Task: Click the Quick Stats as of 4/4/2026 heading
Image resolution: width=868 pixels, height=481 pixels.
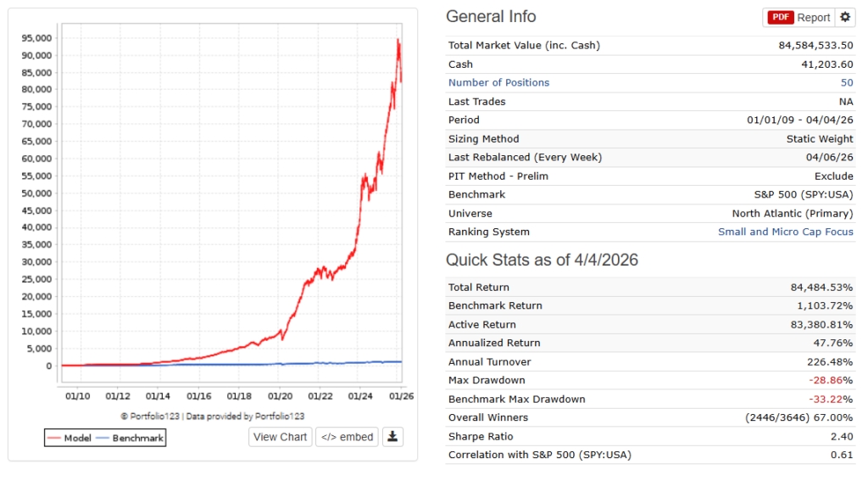Action: tap(542, 260)
